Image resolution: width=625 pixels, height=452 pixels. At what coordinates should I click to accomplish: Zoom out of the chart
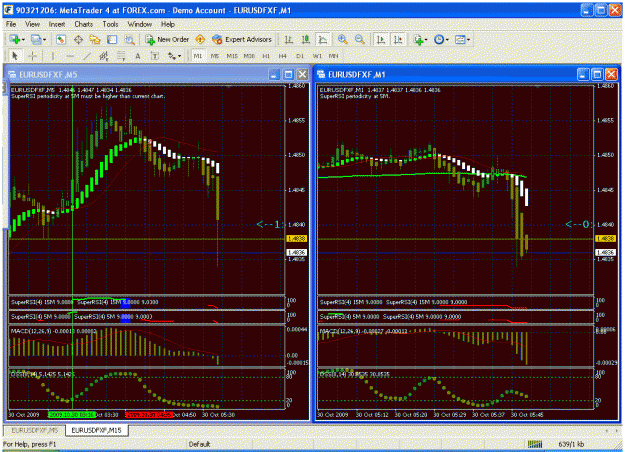(x=360, y=39)
